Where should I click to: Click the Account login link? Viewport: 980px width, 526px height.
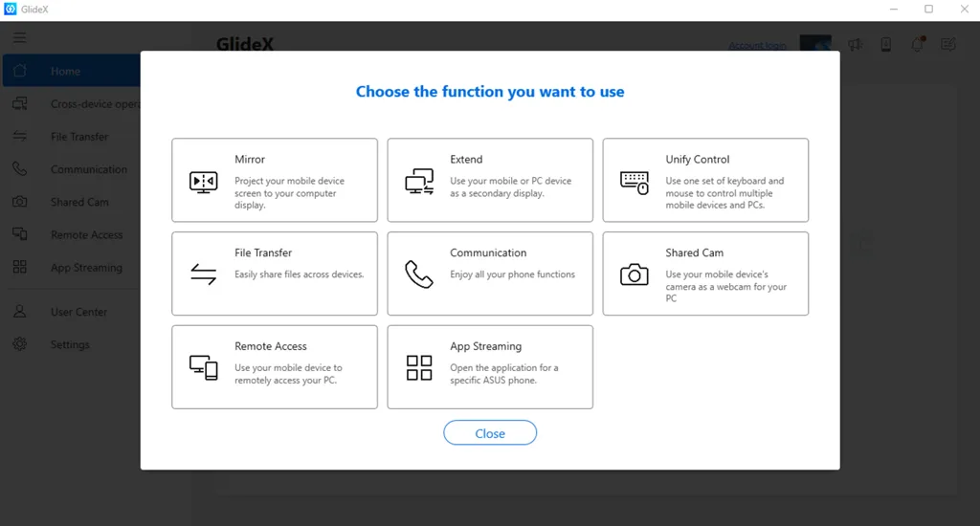click(757, 46)
